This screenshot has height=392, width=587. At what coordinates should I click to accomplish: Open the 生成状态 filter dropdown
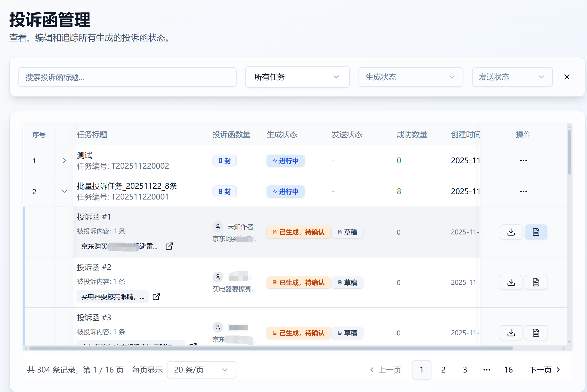click(x=411, y=77)
